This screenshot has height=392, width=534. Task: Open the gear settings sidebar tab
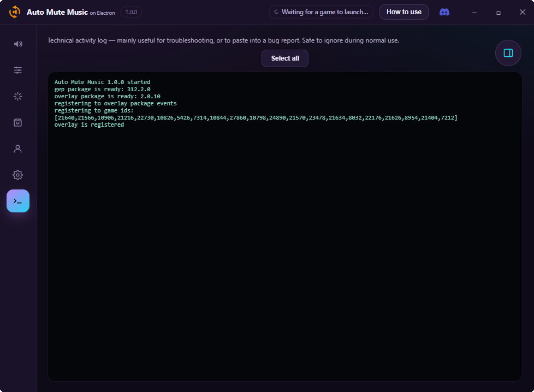pos(17,175)
